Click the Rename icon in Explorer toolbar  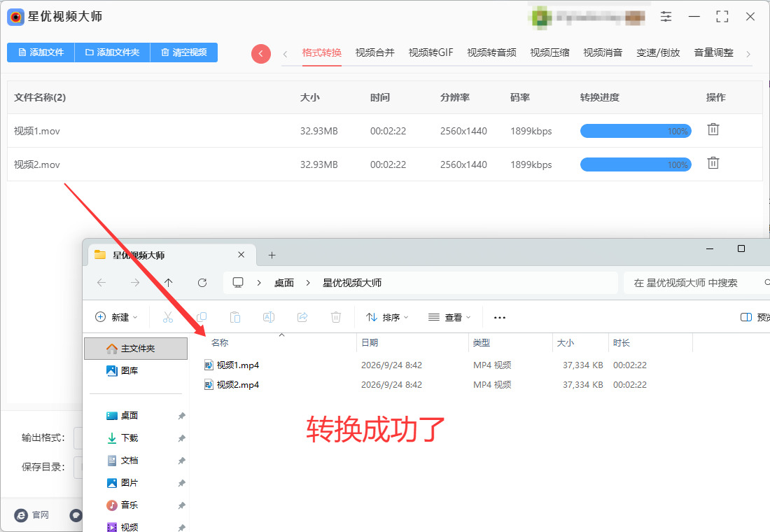pos(269,317)
